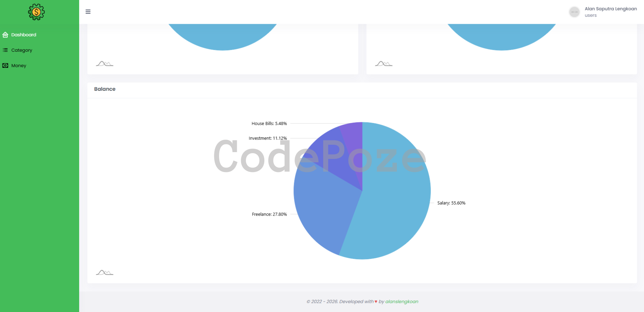Viewport: 644px width, 312px height.
Task: Click amCharts logo in top-right chart card
Action: (384, 63)
